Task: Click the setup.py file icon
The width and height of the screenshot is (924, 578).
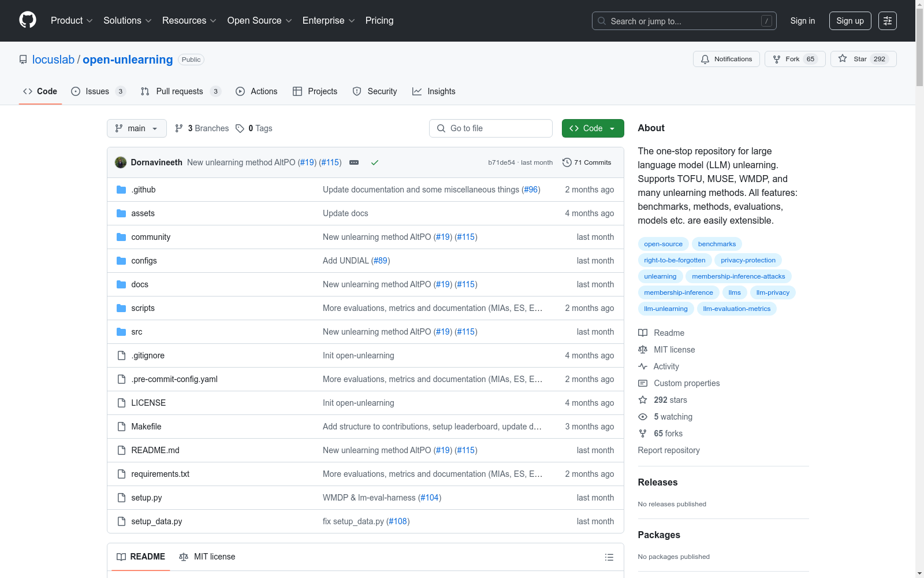Action: point(121,498)
